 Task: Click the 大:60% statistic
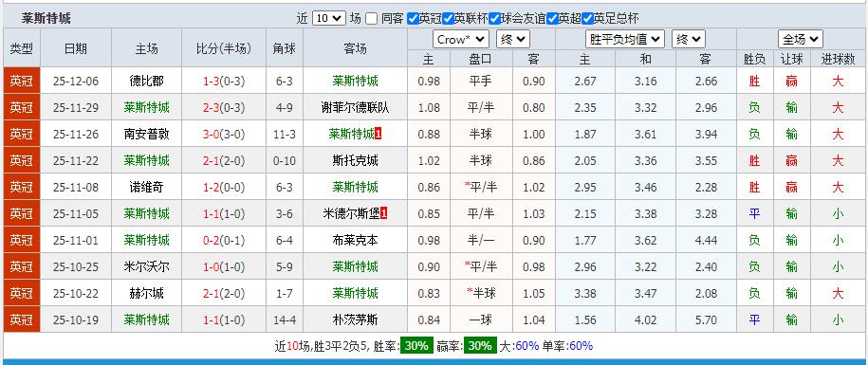point(519,346)
